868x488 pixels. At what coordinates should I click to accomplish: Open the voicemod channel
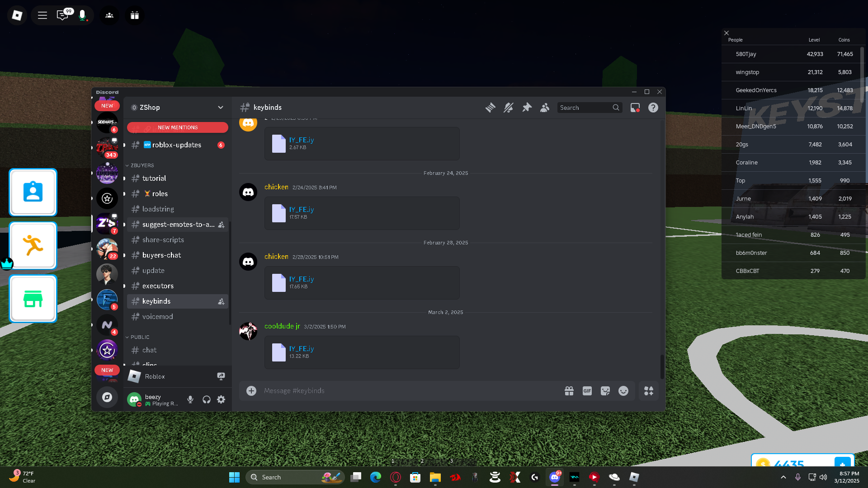pos(178,317)
